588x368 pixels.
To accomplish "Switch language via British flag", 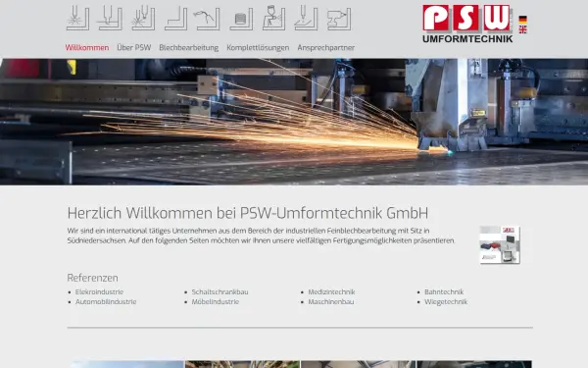I will tap(522, 29).
